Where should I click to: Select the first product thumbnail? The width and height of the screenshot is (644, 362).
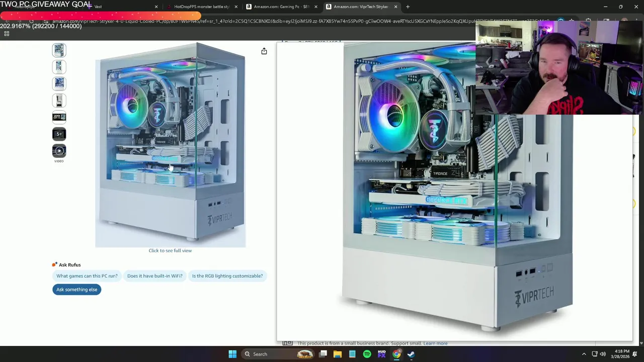[x=59, y=50]
